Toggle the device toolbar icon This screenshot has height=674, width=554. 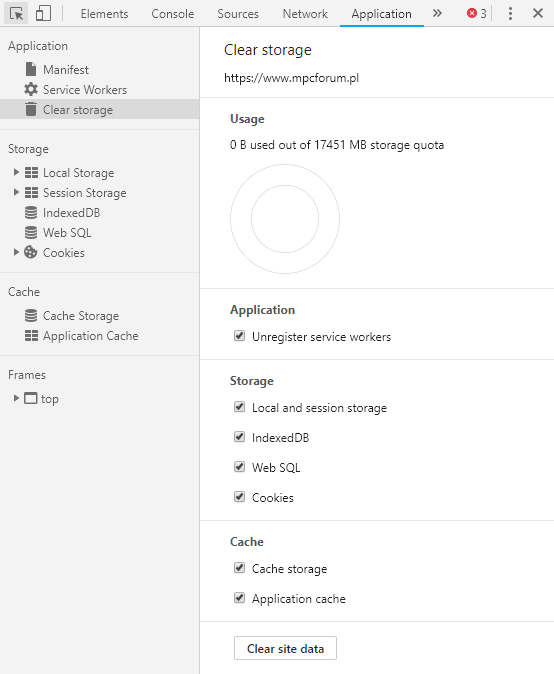43,14
